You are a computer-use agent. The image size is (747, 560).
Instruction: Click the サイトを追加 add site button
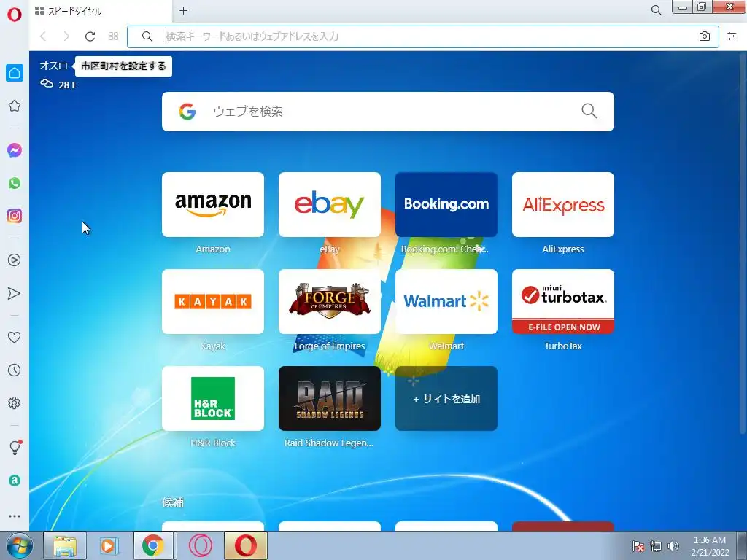[446, 399]
